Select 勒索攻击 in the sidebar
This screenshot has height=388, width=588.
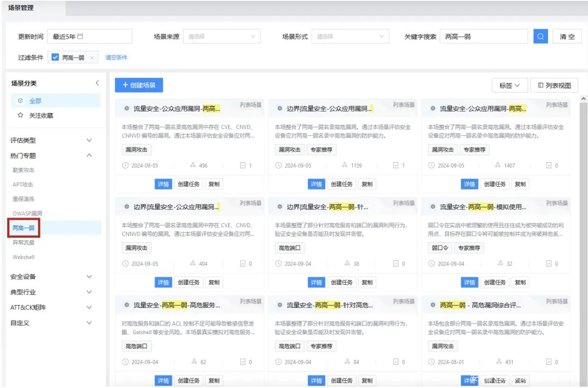[x=24, y=170]
